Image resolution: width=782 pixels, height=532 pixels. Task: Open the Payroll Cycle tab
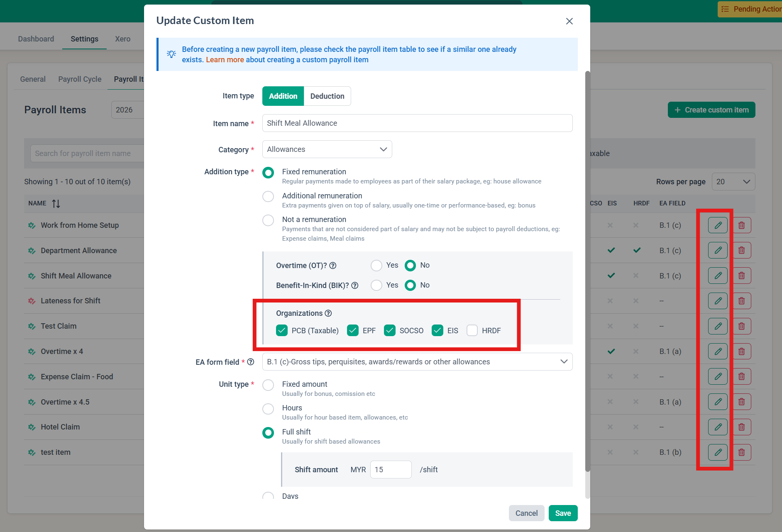80,79
